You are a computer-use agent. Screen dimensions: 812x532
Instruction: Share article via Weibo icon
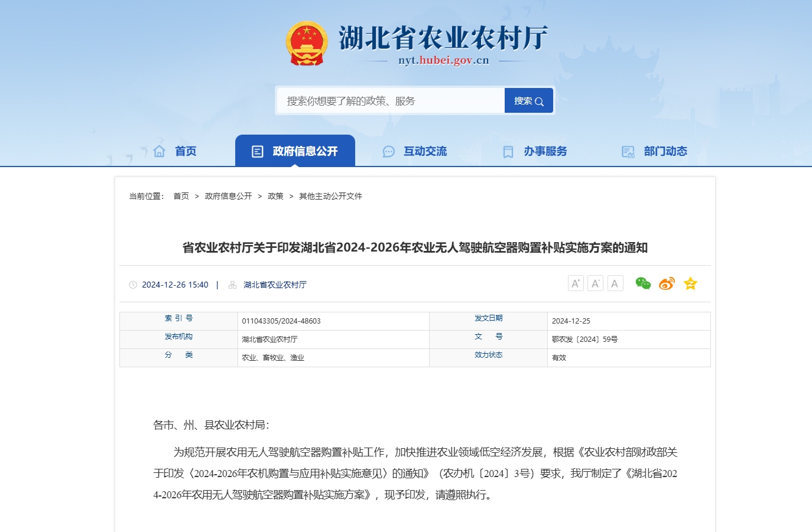coord(667,284)
